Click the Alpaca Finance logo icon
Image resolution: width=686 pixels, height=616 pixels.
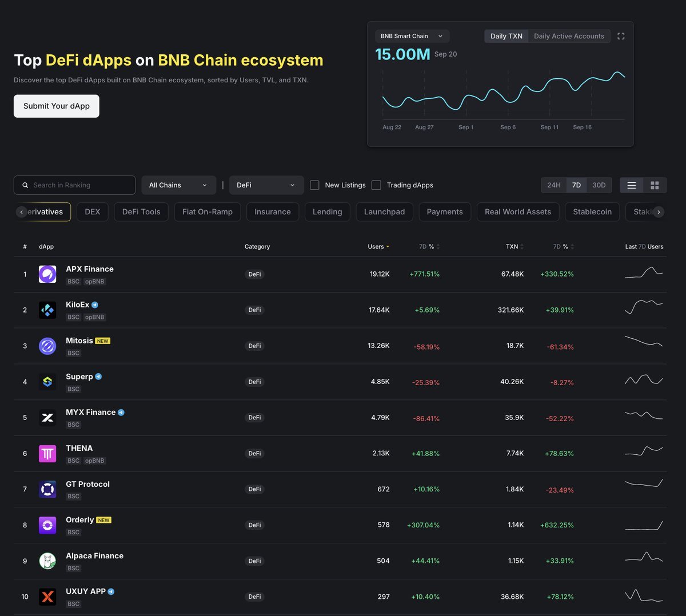coord(47,561)
